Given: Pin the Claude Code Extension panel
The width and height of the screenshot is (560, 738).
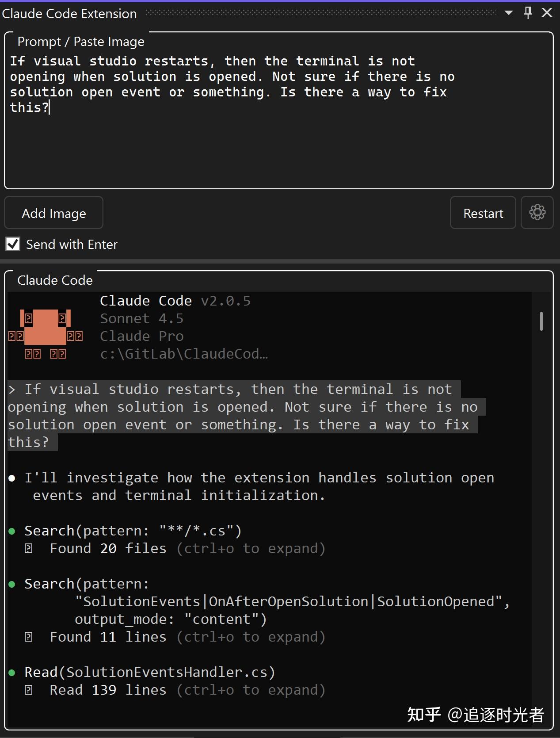Looking at the screenshot, I should (528, 12).
